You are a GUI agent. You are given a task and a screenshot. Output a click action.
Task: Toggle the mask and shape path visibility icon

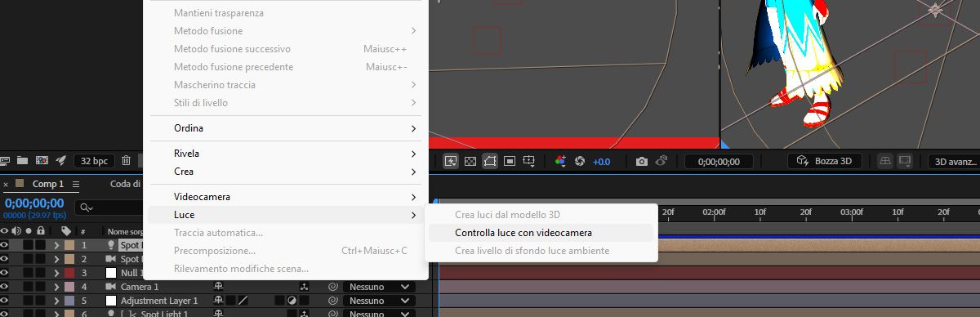point(490,161)
